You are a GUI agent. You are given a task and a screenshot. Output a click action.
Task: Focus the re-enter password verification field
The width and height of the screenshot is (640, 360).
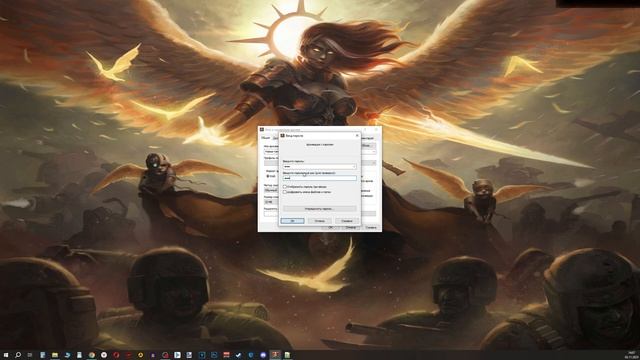click(x=320, y=178)
